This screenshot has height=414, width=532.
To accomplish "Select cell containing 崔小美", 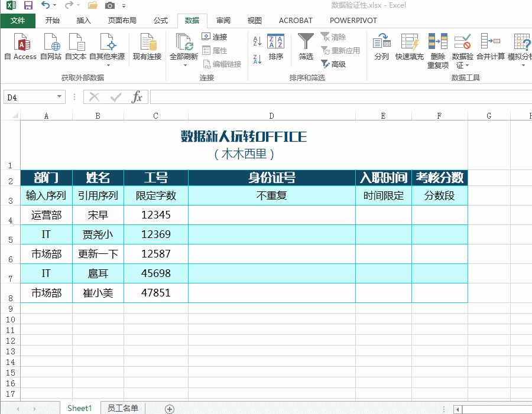I will (98, 292).
